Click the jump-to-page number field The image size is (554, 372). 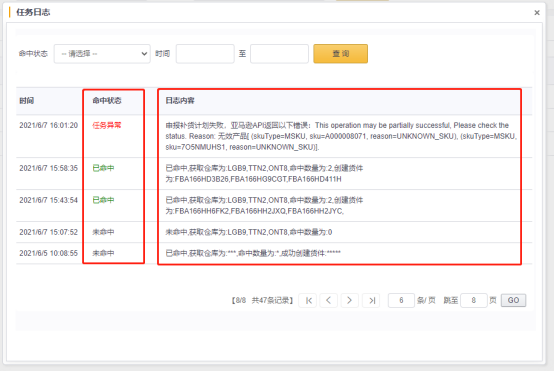pos(473,300)
